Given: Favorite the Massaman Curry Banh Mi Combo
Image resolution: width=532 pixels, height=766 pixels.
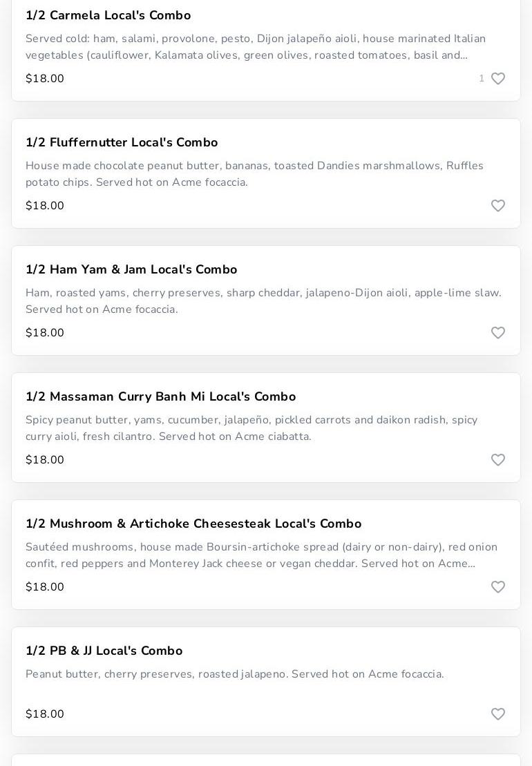Looking at the screenshot, I should pos(497,460).
